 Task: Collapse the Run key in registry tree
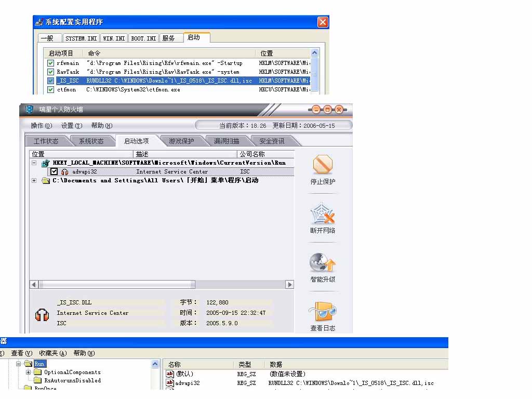click(x=19, y=364)
